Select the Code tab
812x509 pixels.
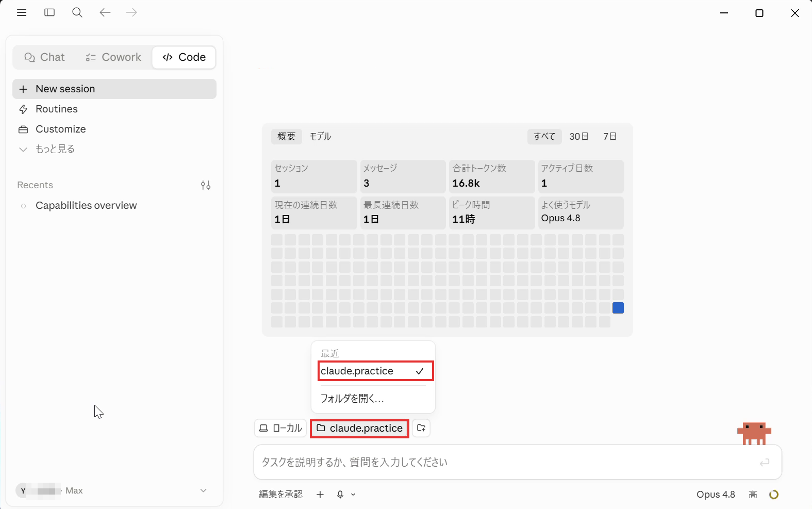184,57
